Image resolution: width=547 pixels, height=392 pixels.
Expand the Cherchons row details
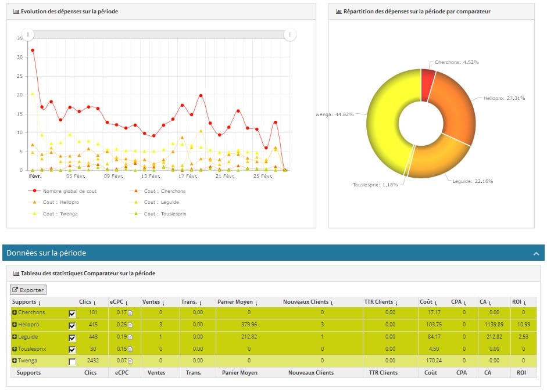[15, 312]
